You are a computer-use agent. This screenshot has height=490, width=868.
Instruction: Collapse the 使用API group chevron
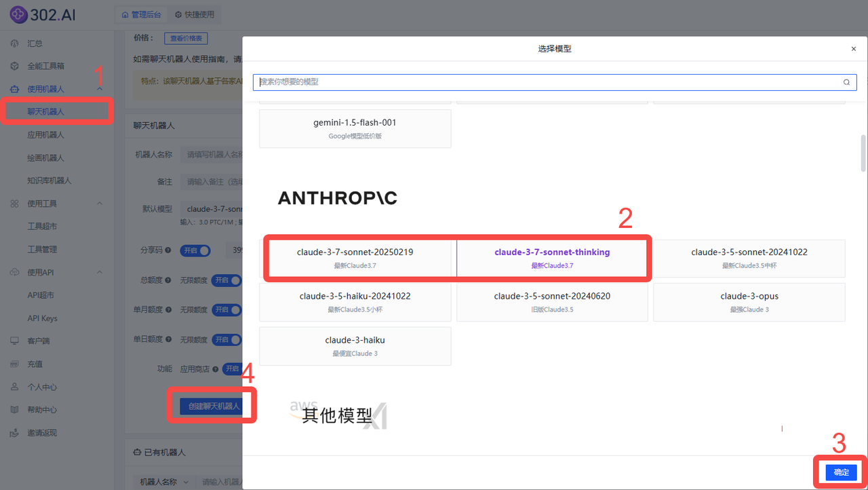tap(100, 272)
